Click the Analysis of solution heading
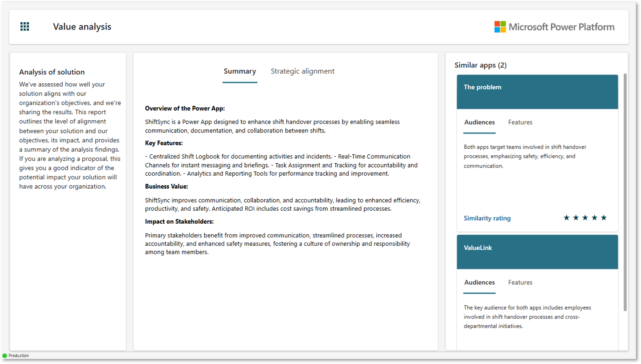Image resolution: width=641 pixels, height=364 pixels. 52,72
